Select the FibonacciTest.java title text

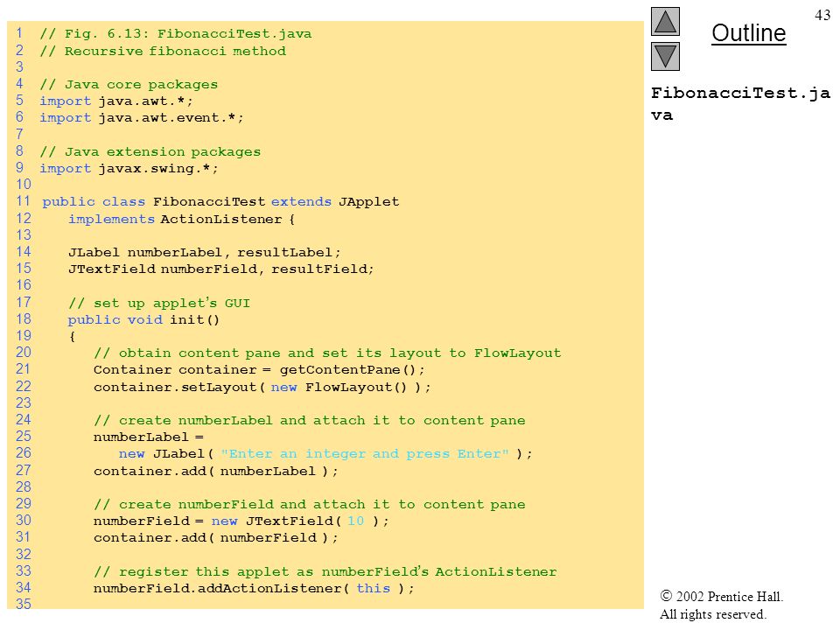point(740,104)
